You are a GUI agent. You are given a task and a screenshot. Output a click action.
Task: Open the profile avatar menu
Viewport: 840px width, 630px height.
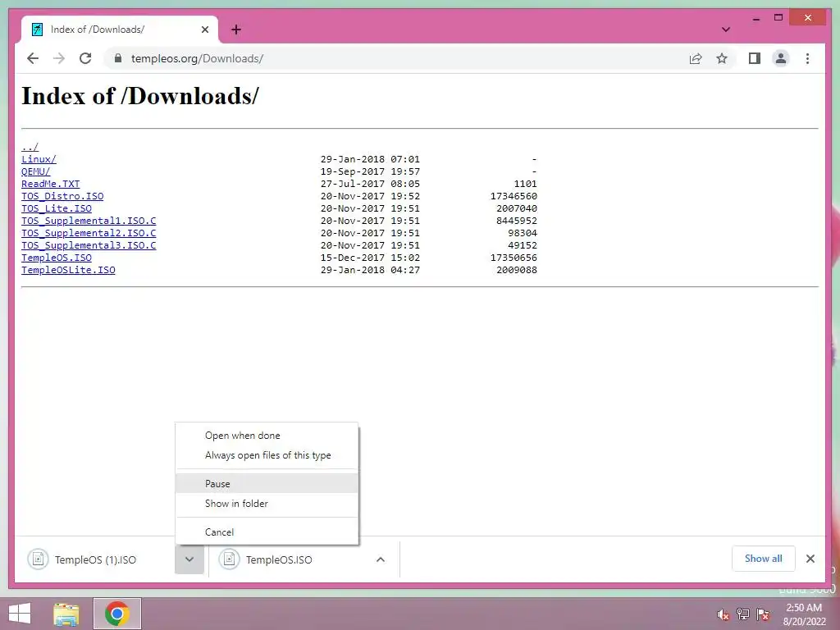click(x=781, y=58)
